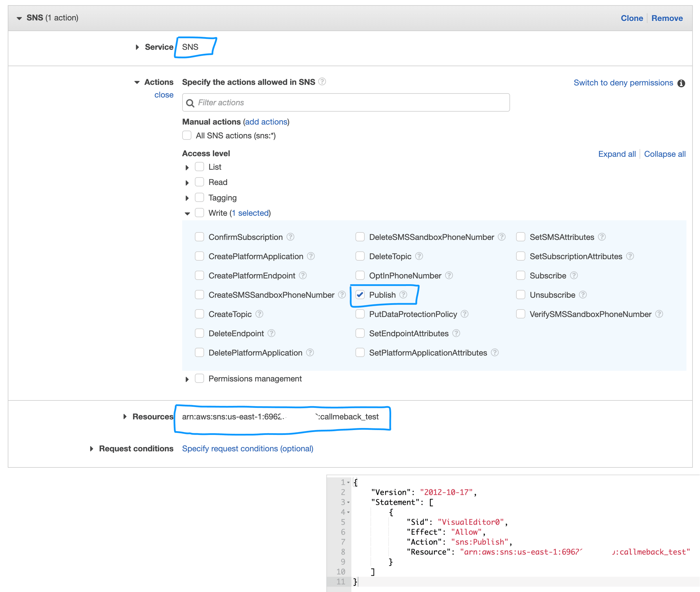The image size is (700, 592).
Task: Click the help icon beside PutDataProtectionPolicy
Action: point(464,314)
